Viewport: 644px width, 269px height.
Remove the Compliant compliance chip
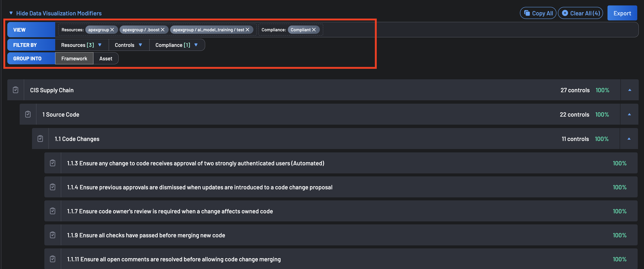pyautogui.click(x=314, y=30)
